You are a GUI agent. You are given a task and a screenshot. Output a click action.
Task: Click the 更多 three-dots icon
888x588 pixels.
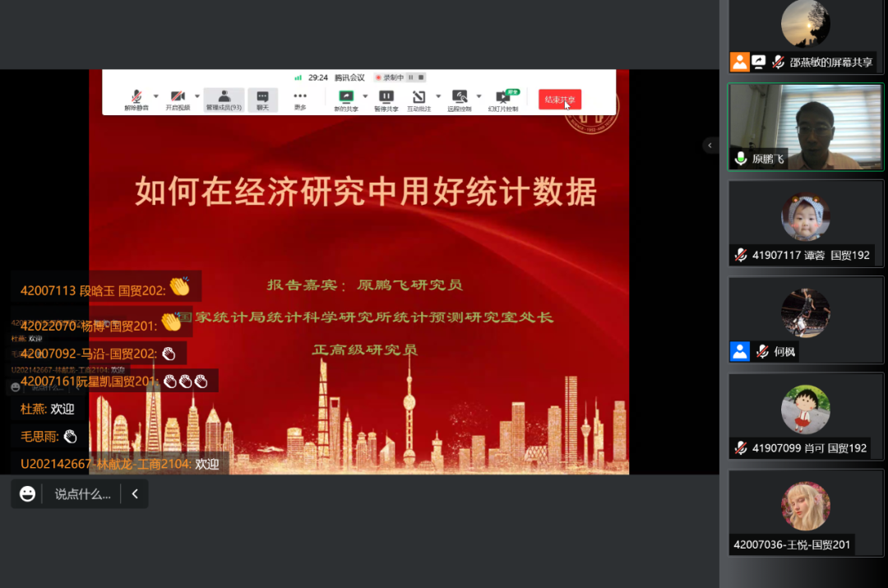point(300,97)
